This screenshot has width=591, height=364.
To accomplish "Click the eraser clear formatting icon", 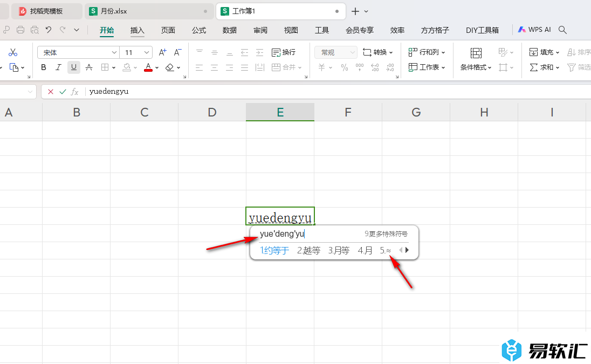I will [170, 67].
